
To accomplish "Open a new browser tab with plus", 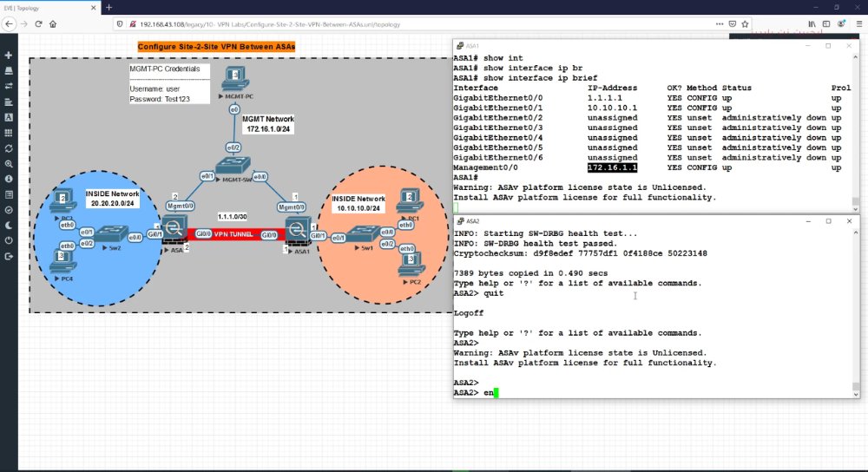I will [x=109, y=8].
